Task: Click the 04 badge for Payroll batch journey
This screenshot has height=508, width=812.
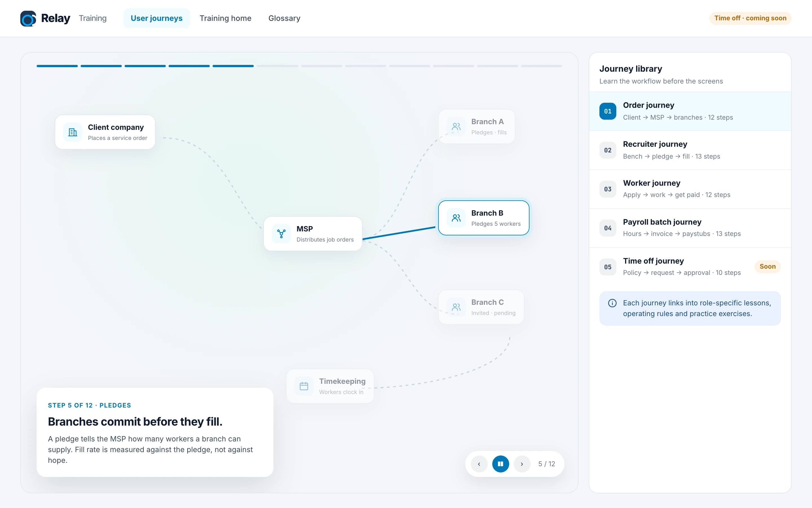Action: click(x=608, y=228)
